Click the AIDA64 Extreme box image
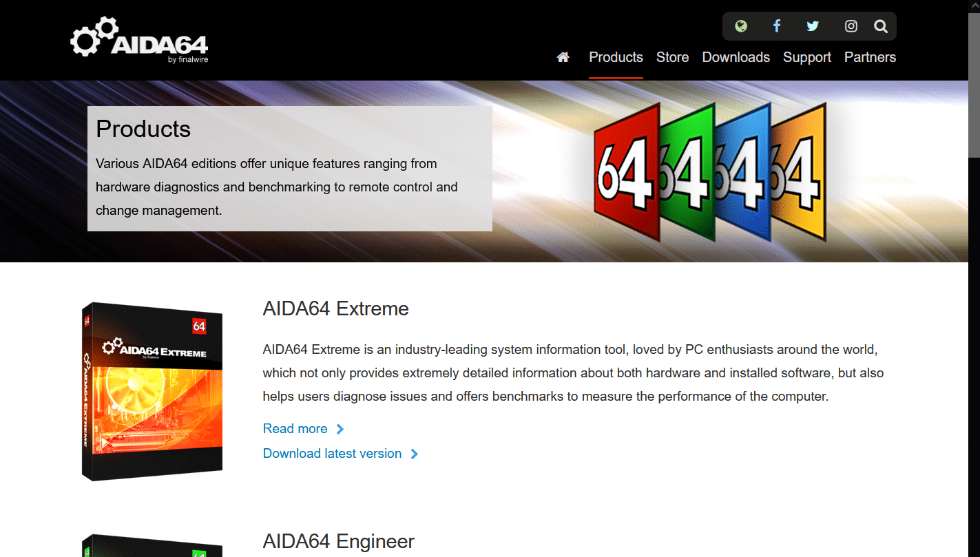Viewport: 980px width, 557px height. tap(153, 391)
